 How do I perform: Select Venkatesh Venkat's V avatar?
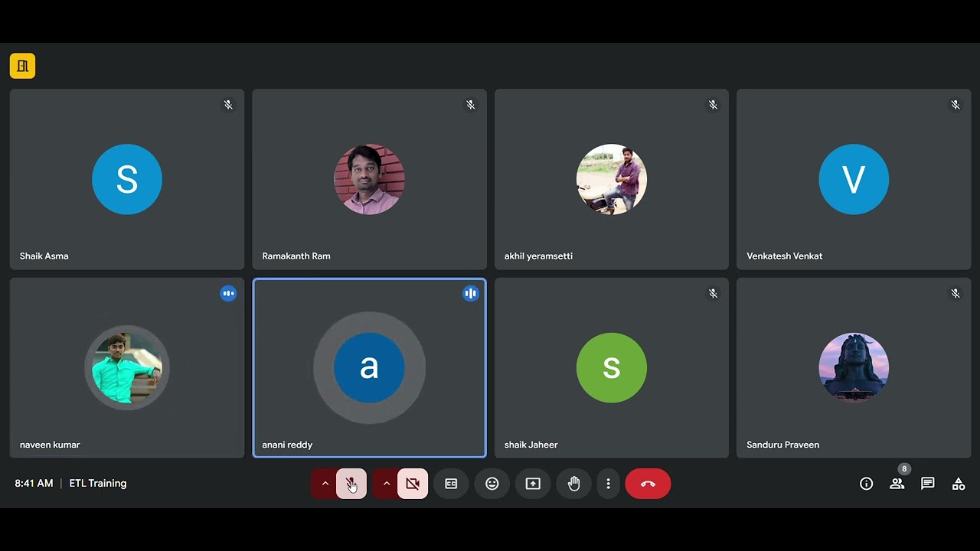tap(854, 179)
